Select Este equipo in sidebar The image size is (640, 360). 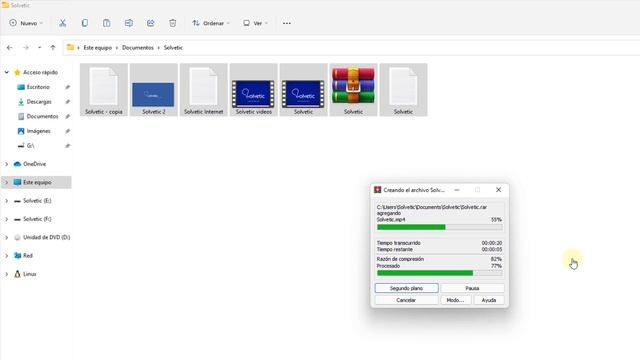click(37, 182)
